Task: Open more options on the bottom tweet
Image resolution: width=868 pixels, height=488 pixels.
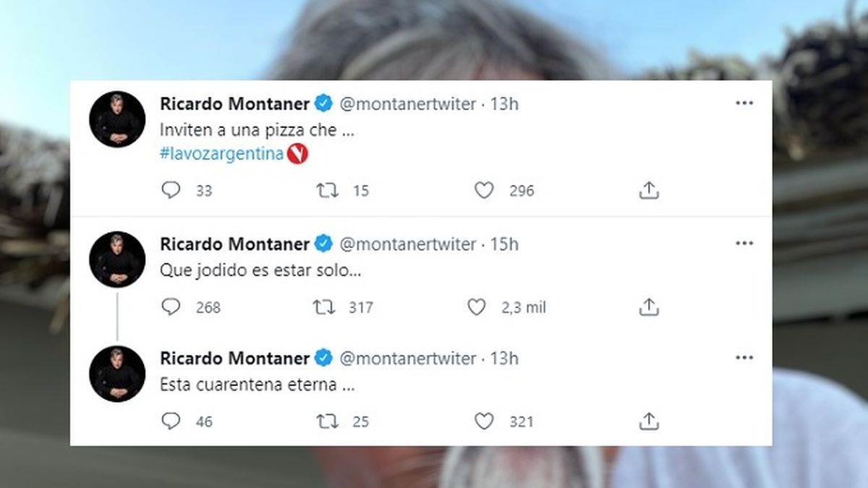Action: [x=744, y=358]
